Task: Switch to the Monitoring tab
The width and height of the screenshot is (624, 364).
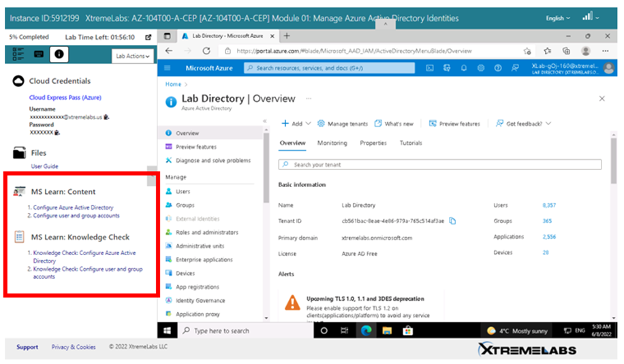Action: (x=332, y=143)
